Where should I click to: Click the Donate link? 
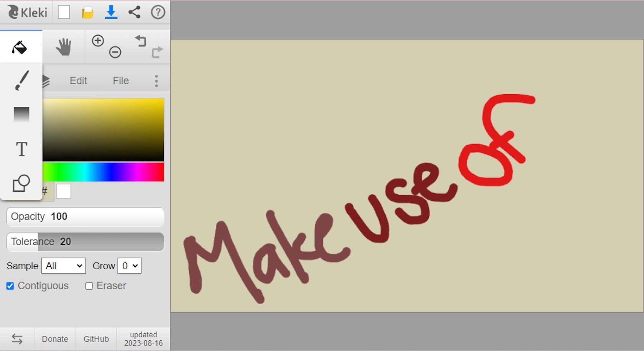point(55,339)
